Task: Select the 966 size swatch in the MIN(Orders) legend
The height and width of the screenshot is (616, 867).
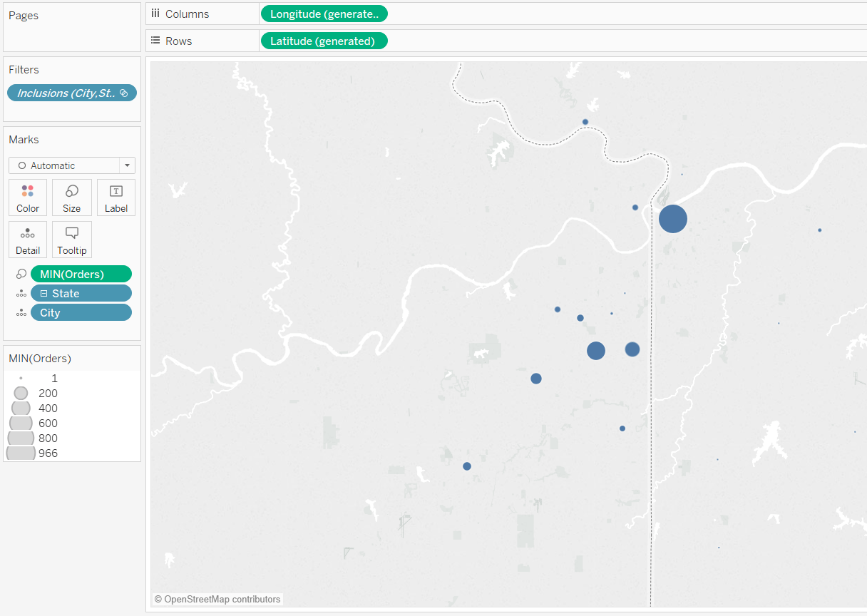Action: click(20, 452)
